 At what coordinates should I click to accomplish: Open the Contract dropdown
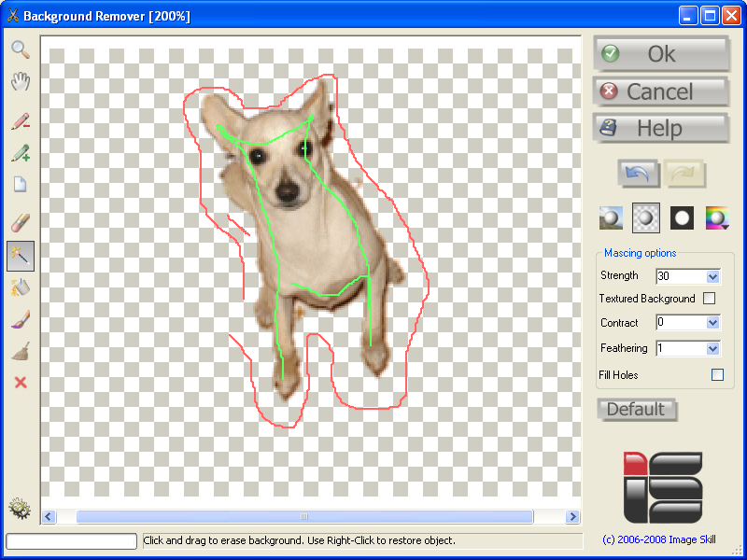(712, 323)
